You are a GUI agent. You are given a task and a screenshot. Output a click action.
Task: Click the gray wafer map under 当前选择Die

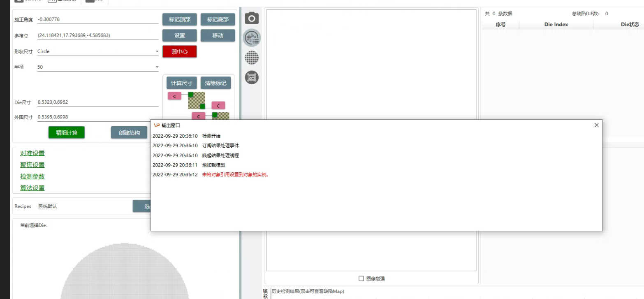pyautogui.click(x=125, y=271)
